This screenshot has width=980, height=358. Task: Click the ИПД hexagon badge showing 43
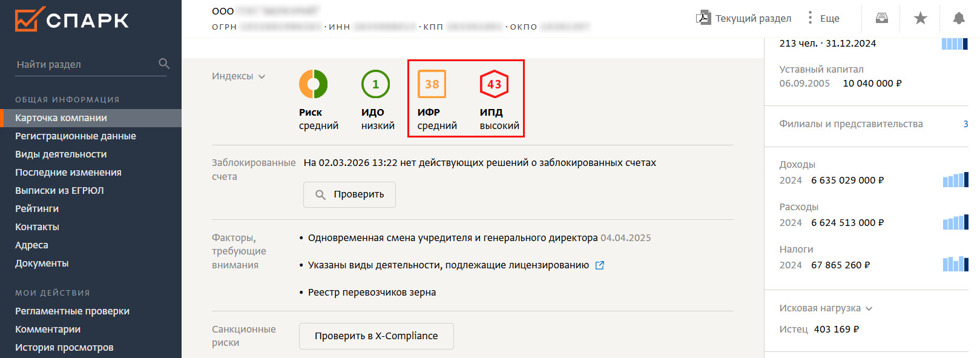[x=494, y=84]
